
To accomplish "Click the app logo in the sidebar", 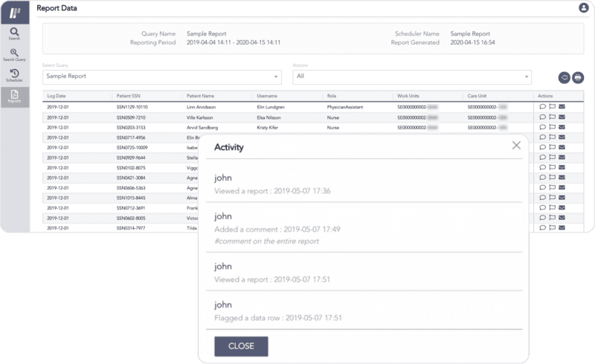I will point(15,13).
